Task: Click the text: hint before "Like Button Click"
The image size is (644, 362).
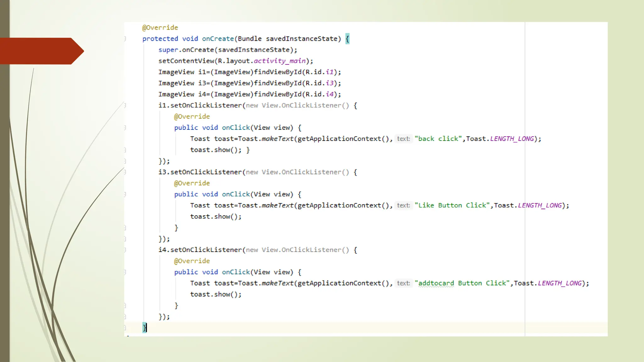Action: pos(403,205)
